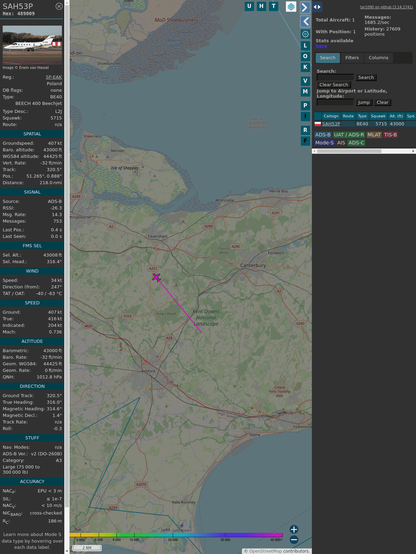Viewport: 416px width, 554px height.
Task: Toggle the H map button
Action: tap(261, 6)
